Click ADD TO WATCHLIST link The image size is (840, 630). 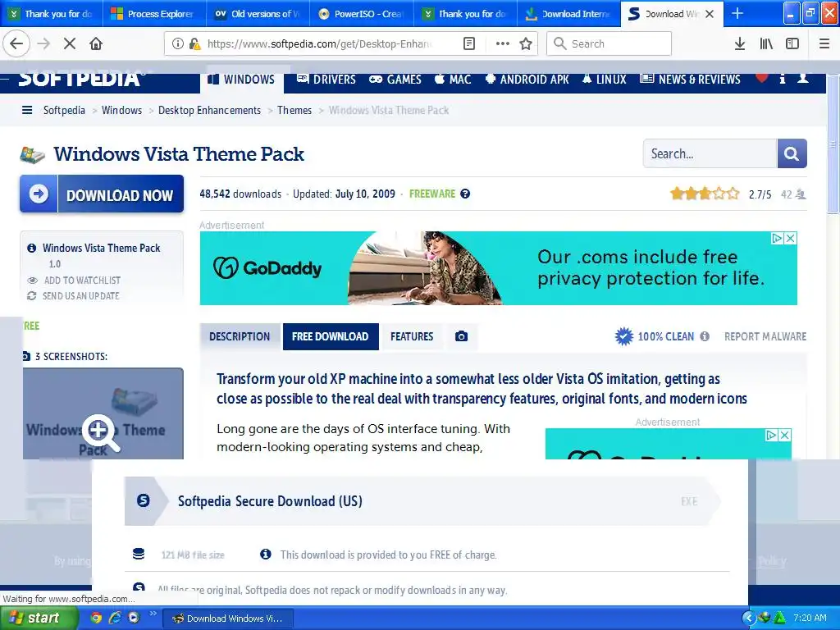pos(82,281)
